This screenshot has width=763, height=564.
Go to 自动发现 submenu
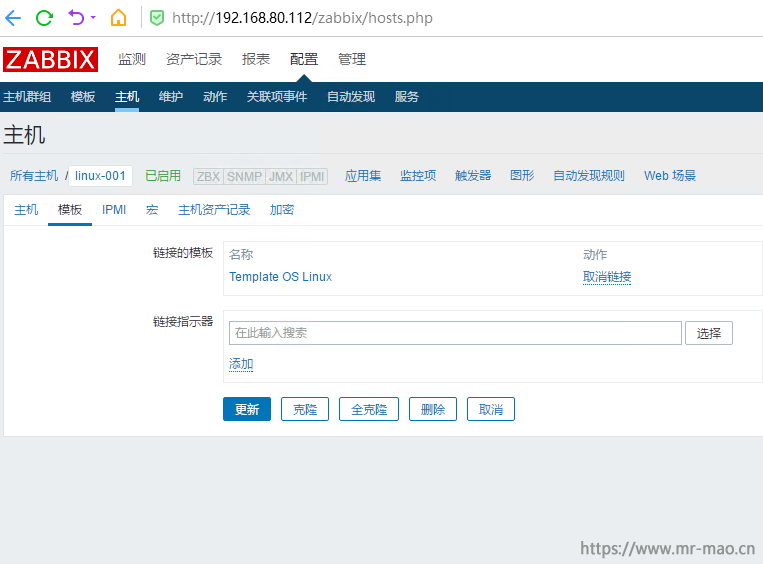[x=351, y=97]
